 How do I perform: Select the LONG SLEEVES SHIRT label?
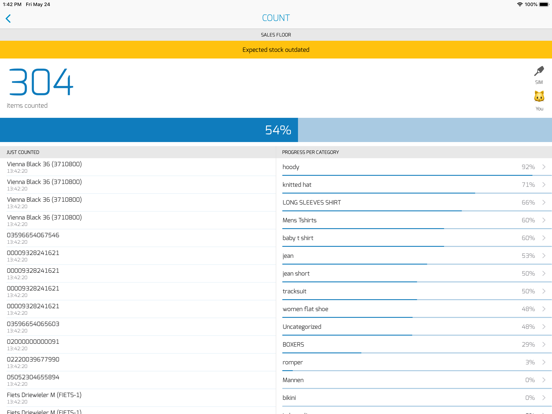pos(312,202)
